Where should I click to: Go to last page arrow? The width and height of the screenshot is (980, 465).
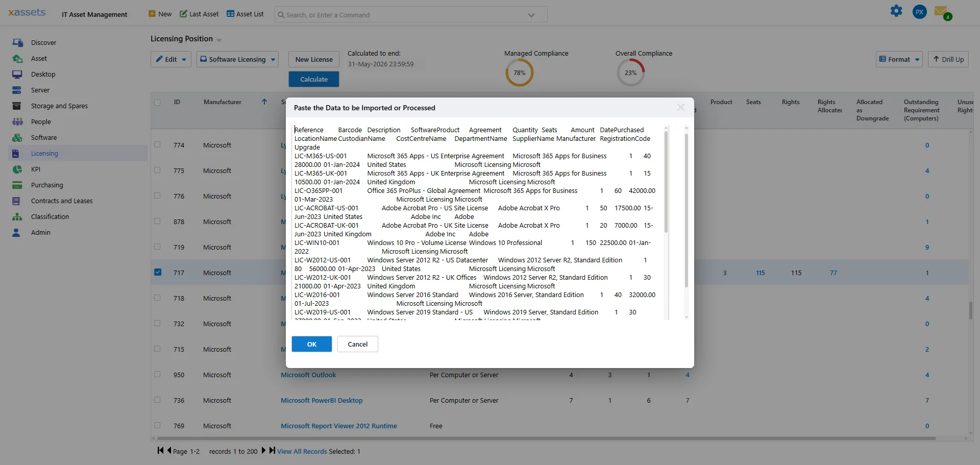pos(272,450)
